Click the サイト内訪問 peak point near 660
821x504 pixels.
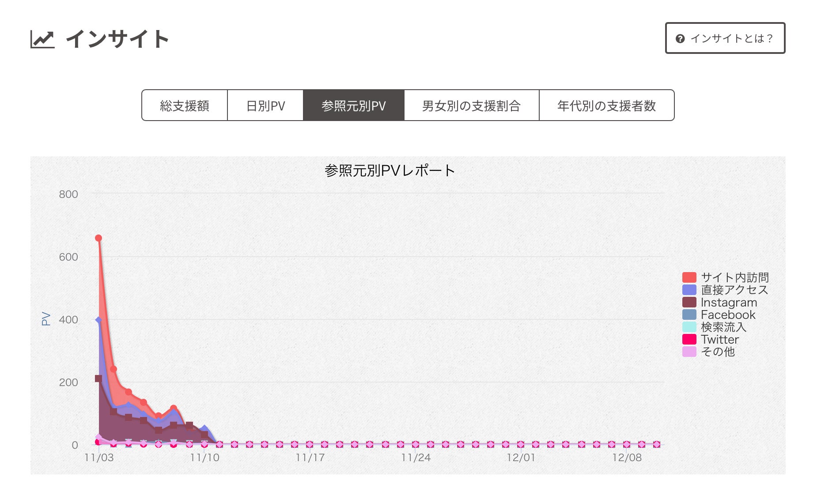pyautogui.click(x=98, y=238)
